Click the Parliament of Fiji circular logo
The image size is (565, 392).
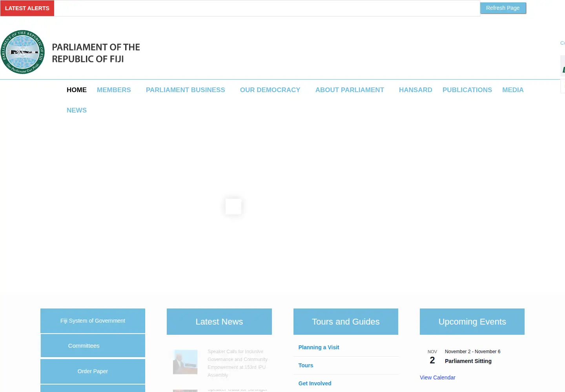22,52
